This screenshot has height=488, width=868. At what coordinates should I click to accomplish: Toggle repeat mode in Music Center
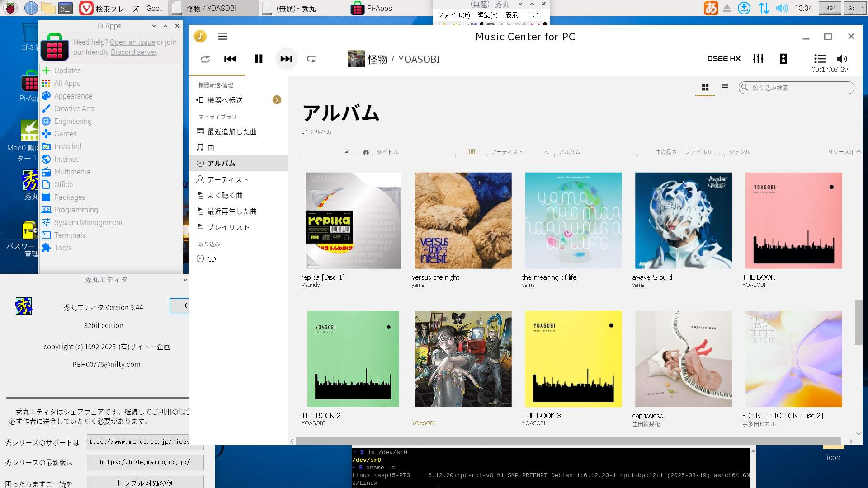tap(311, 59)
